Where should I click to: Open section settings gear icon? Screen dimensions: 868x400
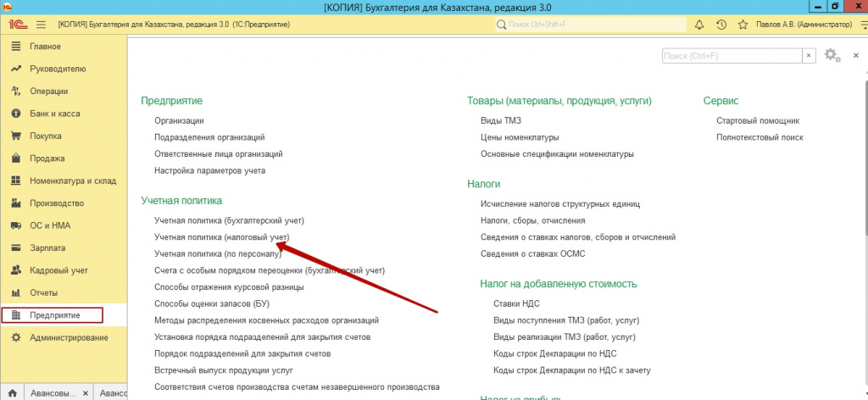coord(832,55)
